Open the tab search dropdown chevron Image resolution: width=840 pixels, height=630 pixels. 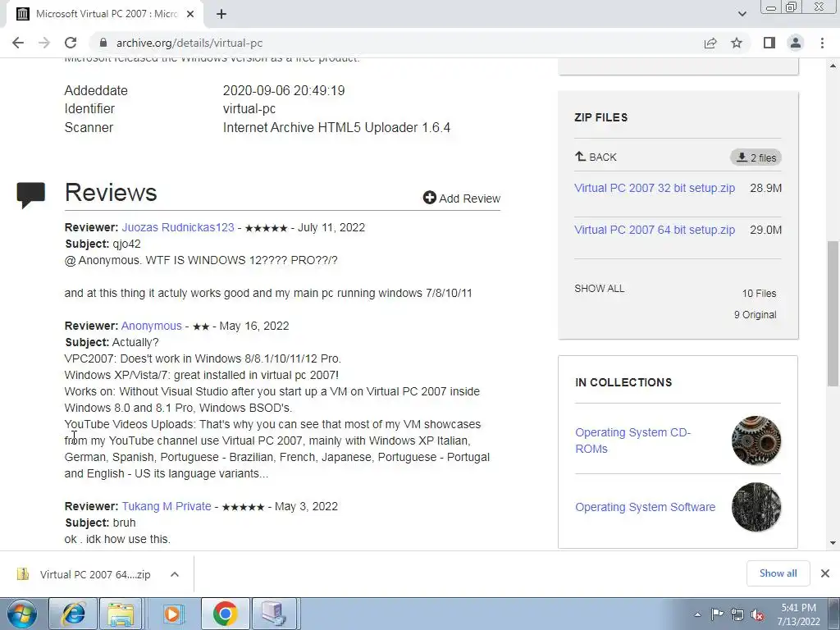coord(742,14)
